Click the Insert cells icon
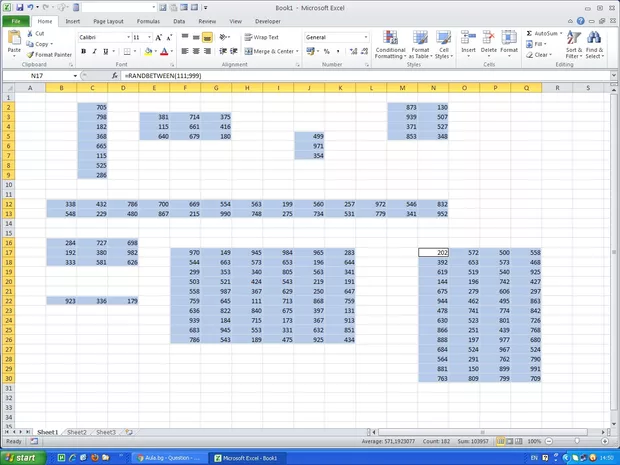This screenshot has height=465, width=620. pyautogui.click(x=468, y=44)
